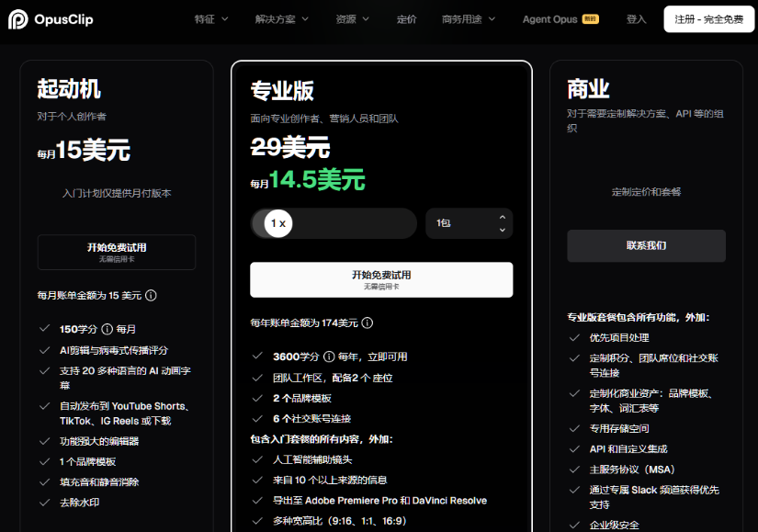Click 入门计划仅提供月付版本 note
Screen dimensions: 758x532
click(117, 194)
